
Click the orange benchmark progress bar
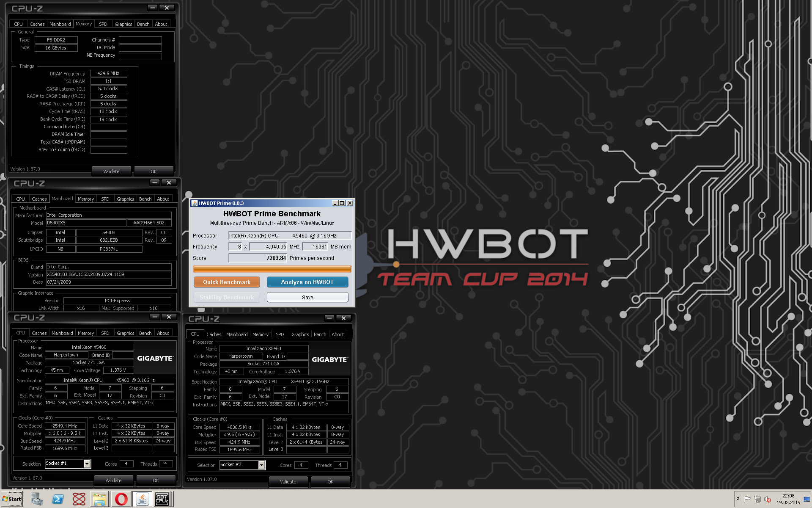click(272, 269)
